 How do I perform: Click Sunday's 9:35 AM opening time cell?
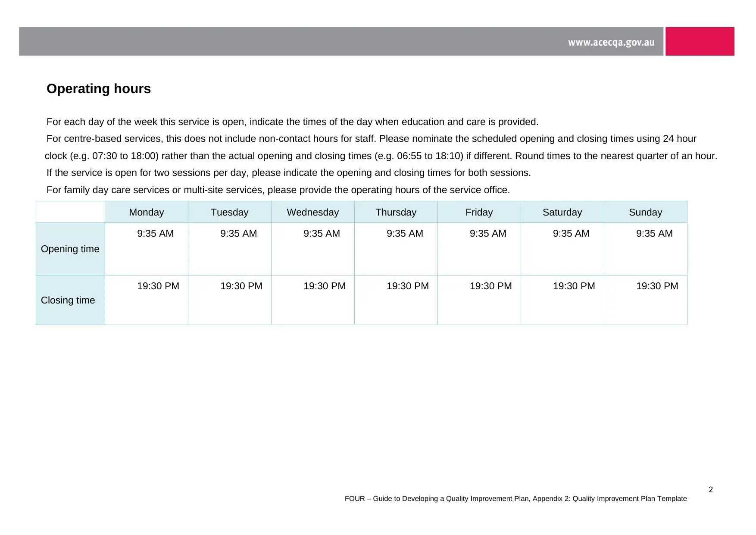pyautogui.click(x=646, y=249)
